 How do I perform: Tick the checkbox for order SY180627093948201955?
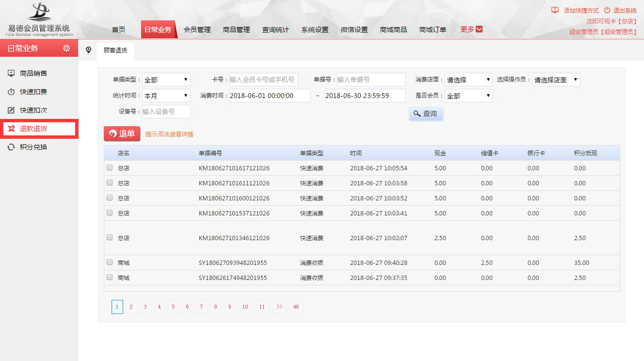(x=109, y=263)
